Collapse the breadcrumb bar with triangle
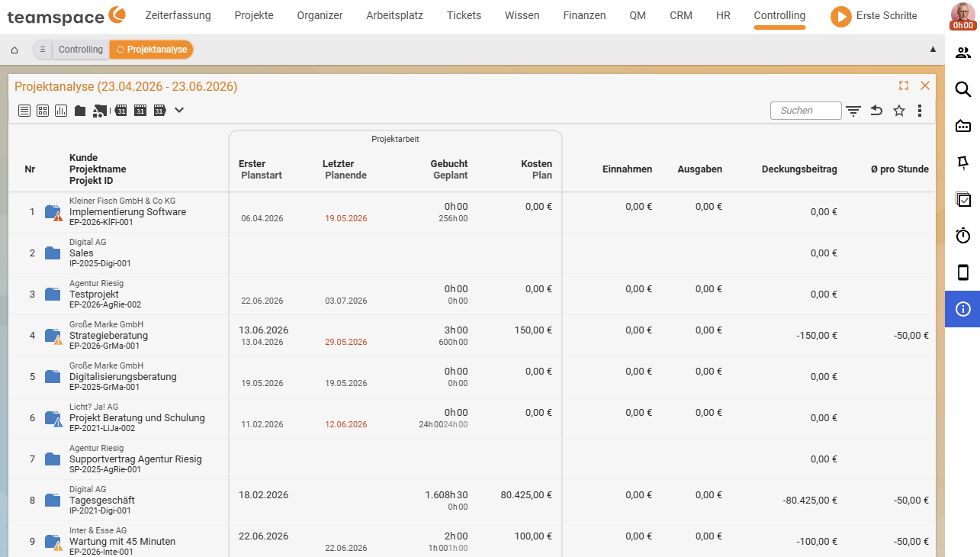This screenshot has height=557, width=980. coord(933,49)
